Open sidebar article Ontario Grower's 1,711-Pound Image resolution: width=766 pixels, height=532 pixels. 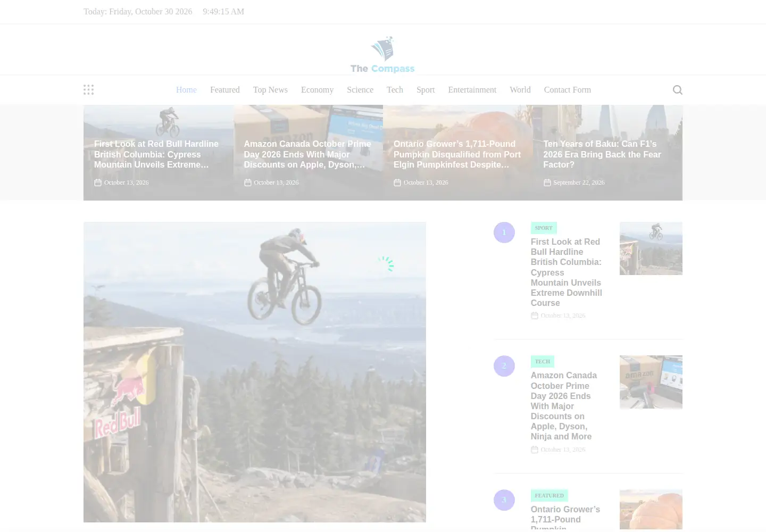pyautogui.click(x=565, y=519)
